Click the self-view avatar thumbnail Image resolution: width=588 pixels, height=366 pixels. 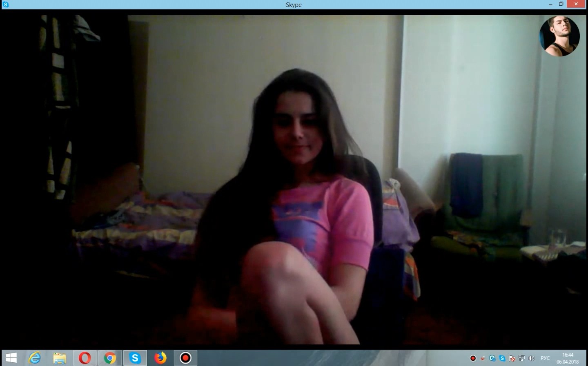click(x=559, y=36)
